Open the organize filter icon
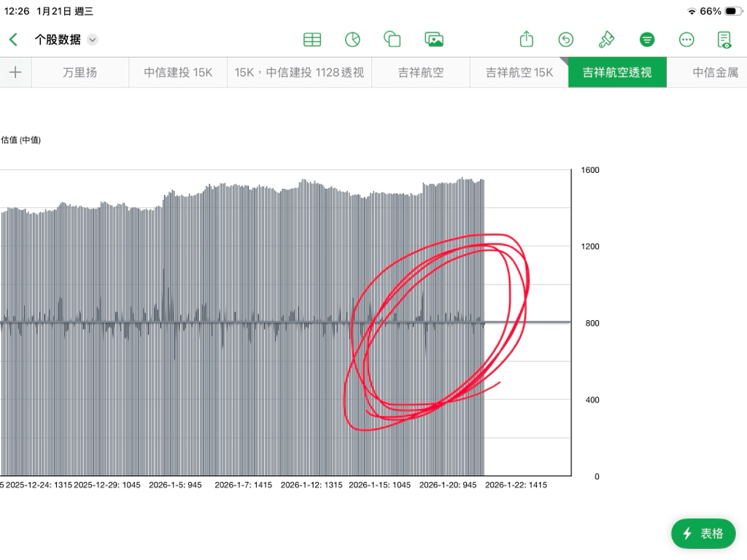The width and height of the screenshot is (747, 560). click(646, 39)
